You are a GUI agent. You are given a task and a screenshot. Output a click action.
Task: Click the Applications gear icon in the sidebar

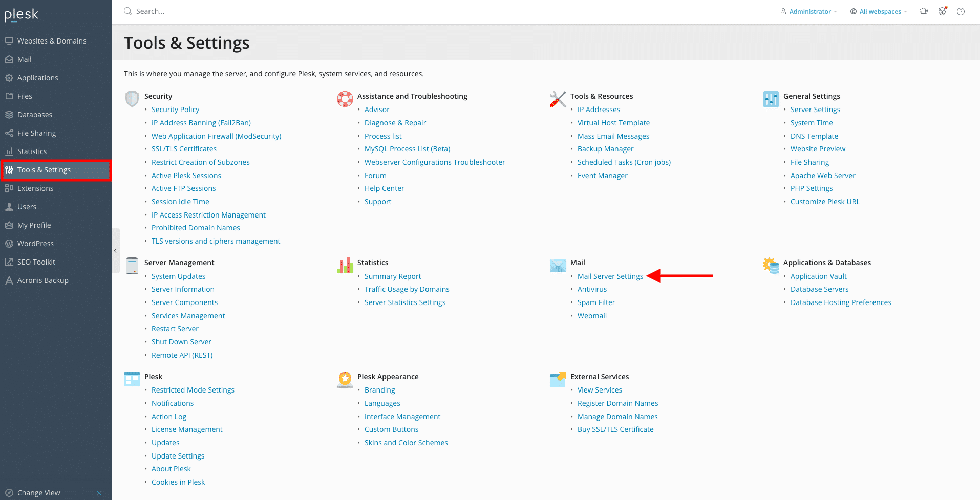click(x=9, y=78)
